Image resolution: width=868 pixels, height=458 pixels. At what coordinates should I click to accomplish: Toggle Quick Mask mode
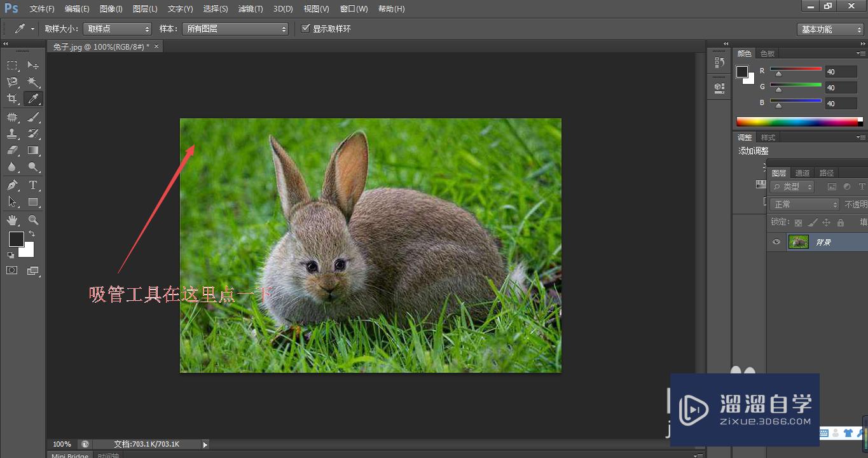(12, 270)
